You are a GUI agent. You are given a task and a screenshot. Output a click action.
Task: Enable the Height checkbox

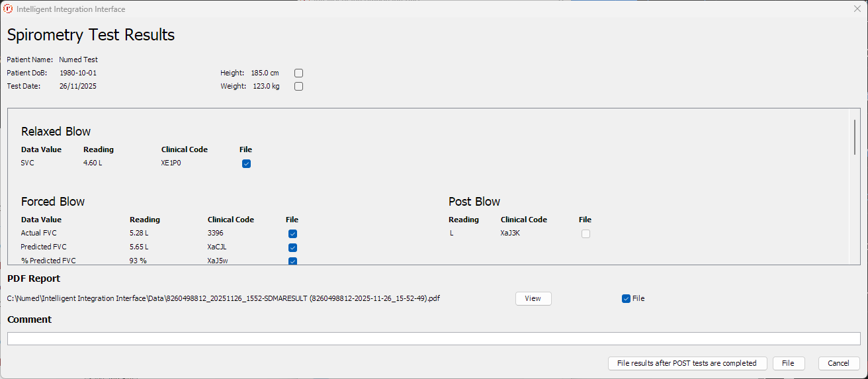click(298, 73)
